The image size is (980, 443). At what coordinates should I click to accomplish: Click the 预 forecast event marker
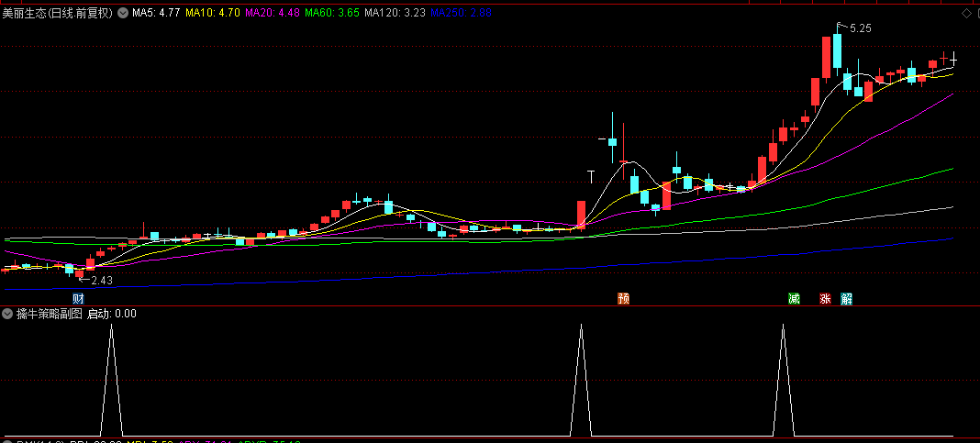[x=623, y=299]
